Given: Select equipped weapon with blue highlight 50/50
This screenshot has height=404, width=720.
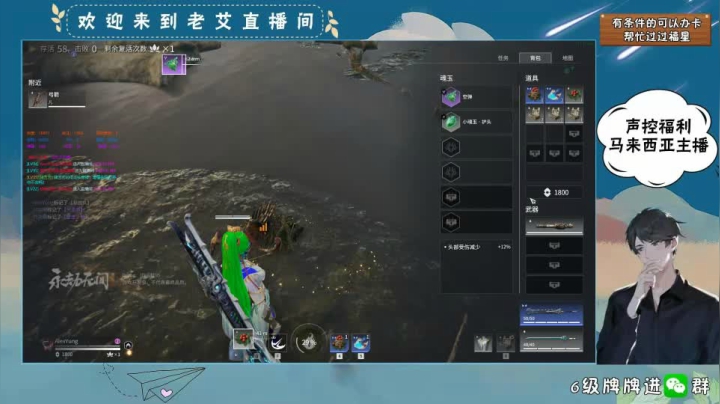Looking at the screenshot, I should [x=551, y=314].
